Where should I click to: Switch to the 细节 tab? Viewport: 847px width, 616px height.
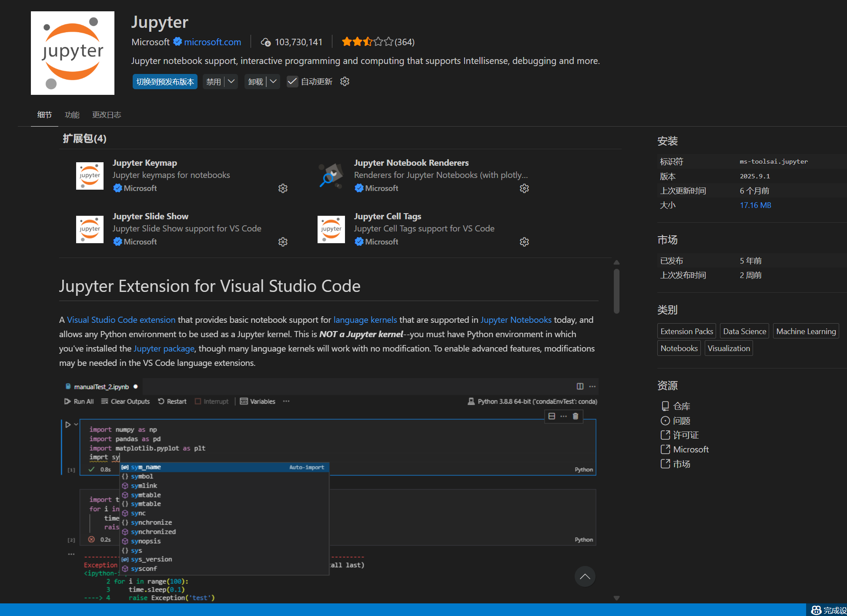[44, 115]
